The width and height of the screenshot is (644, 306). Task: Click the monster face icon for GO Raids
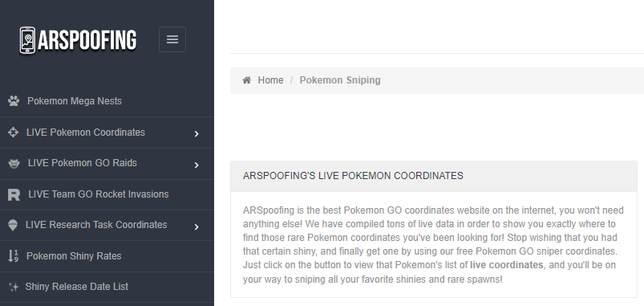(14, 163)
